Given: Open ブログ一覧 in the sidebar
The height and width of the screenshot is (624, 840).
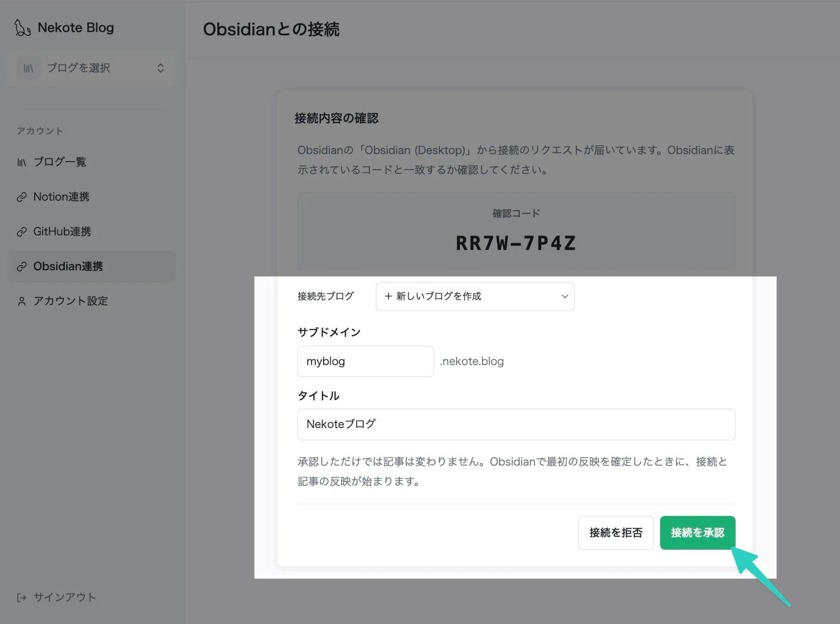Looking at the screenshot, I should click(x=92, y=162).
